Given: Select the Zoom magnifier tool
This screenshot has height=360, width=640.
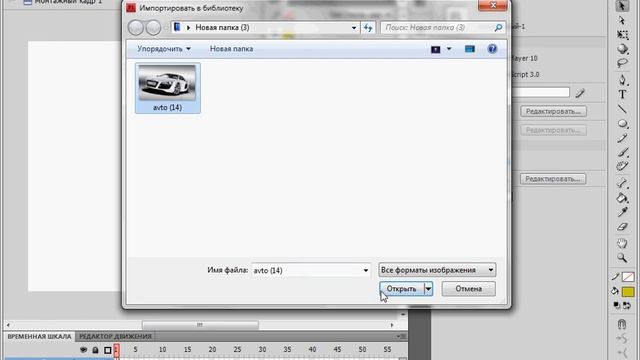Looking at the screenshot, I should coord(622,258).
